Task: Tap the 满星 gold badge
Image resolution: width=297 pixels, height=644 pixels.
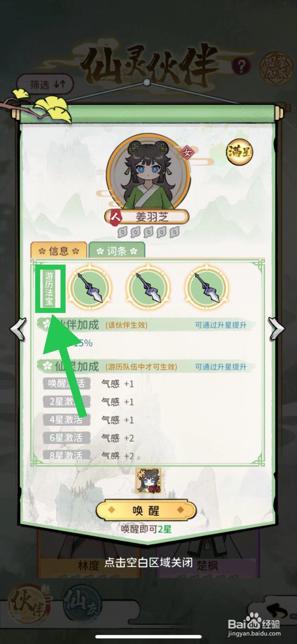Action: point(240,152)
